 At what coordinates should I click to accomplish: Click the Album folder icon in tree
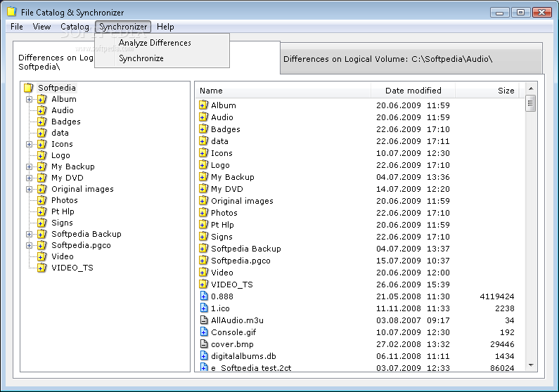41,99
